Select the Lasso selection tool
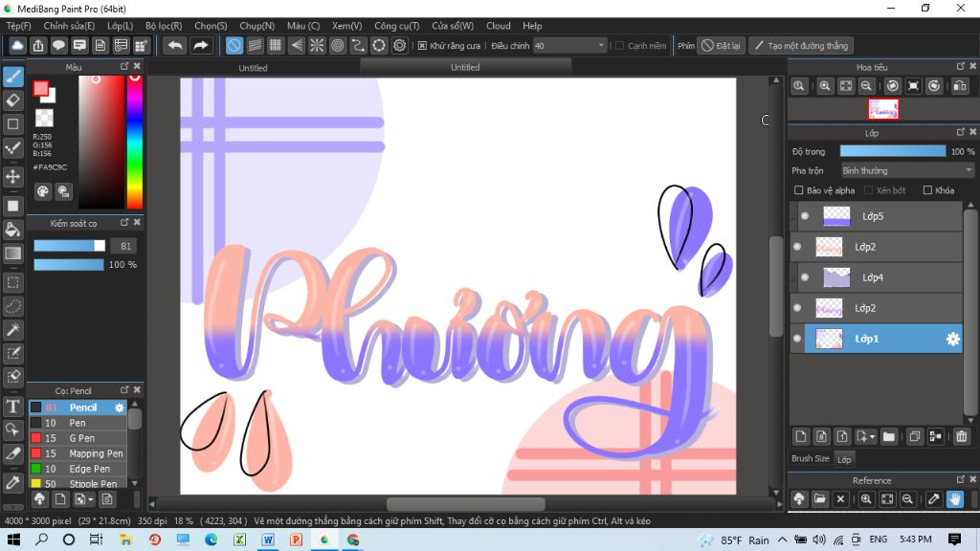The image size is (980, 551). [13, 306]
